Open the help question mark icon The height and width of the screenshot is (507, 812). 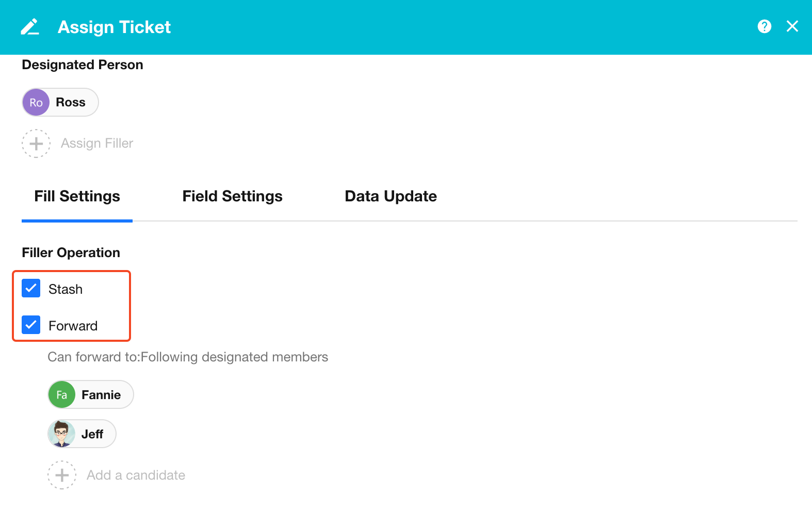(764, 26)
